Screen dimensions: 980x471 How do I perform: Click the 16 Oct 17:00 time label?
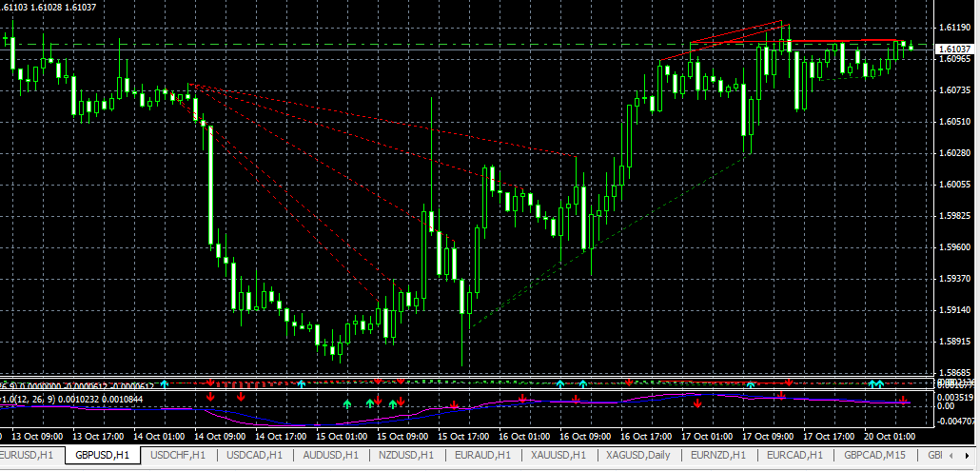click(646, 436)
